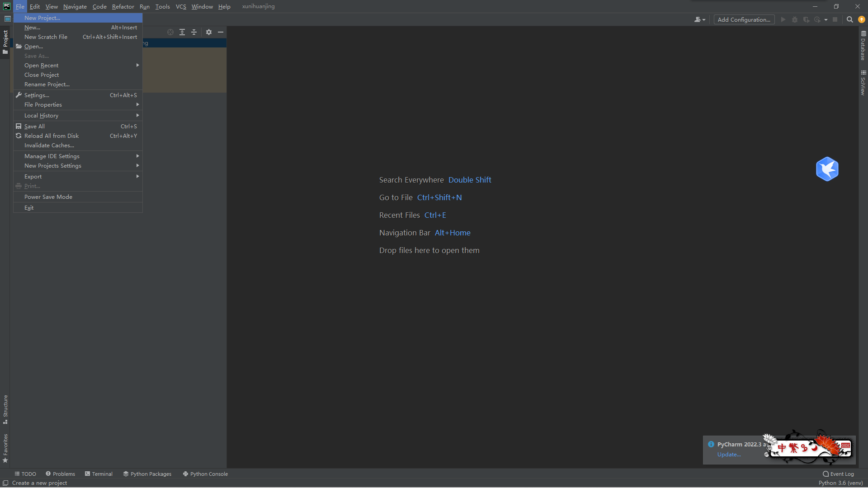Image resolution: width=868 pixels, height=488 pixels.
Task: Click the New Project... menu entry
Action: 78,18
